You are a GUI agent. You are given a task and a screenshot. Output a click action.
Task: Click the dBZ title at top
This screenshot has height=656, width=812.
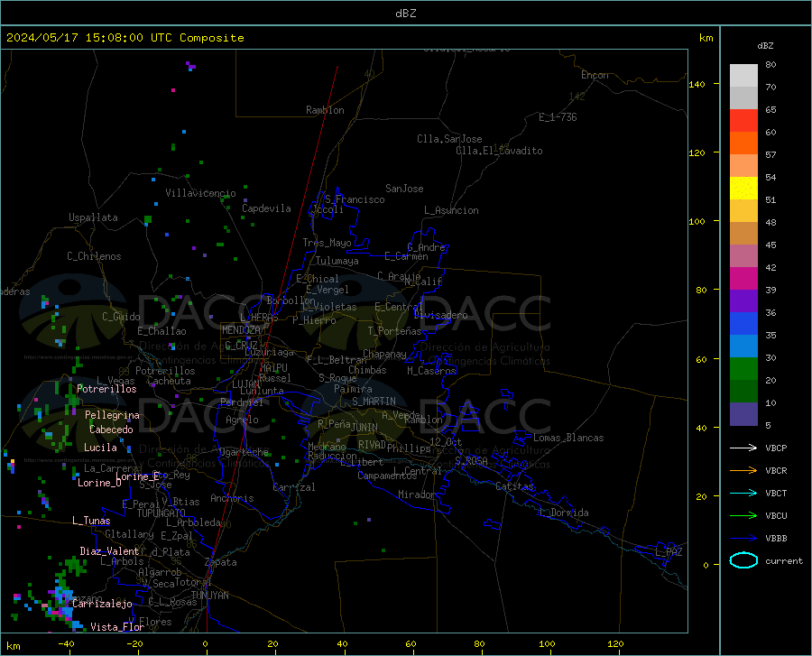tap(405, 14)
